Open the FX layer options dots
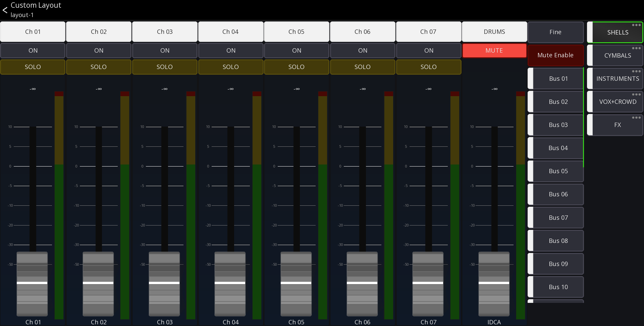This screenshot has width=644, height=326. pos(636,118)
